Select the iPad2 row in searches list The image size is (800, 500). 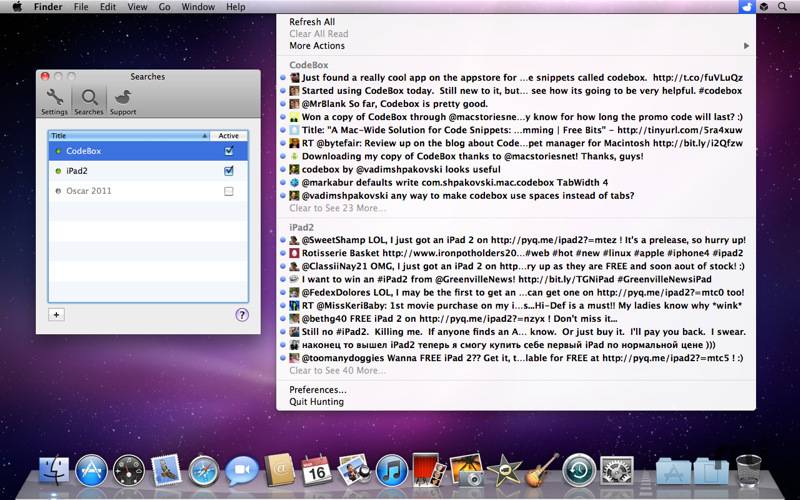click(x=148, y=171)
